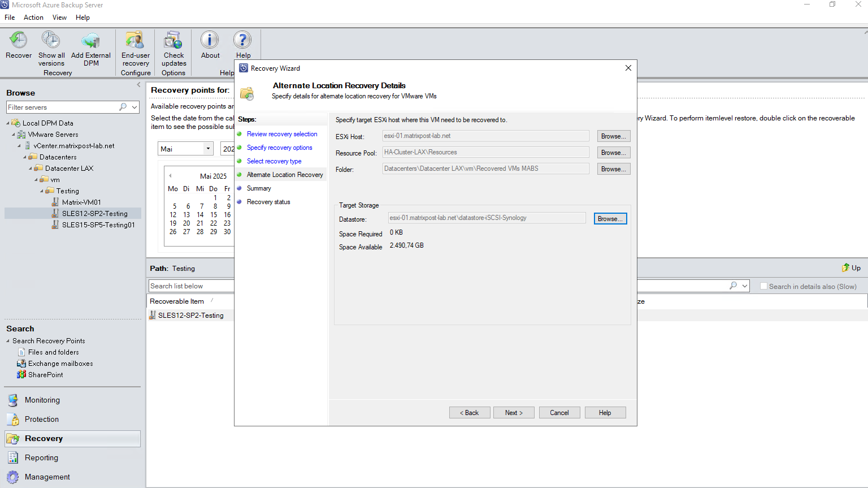Click the Help question mark icon
The image size is (868, 488).
point(243,40)
